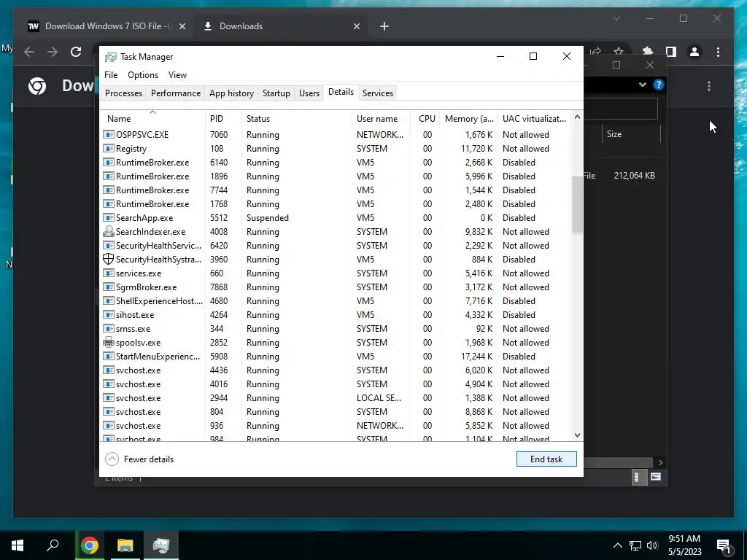This screenshot has height=560, width=747.
Task: Click the services.exe process icon
Action: 109,273
